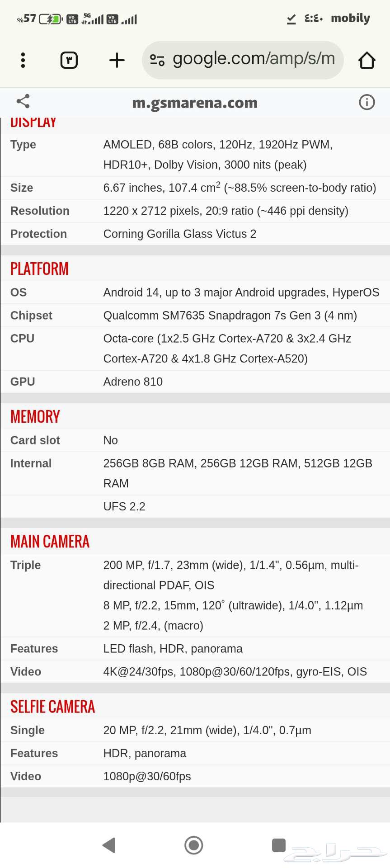Tap the MAIN CAMERA section heading
390x868 pixels.
pyautogui.click(x=50, y=542)
